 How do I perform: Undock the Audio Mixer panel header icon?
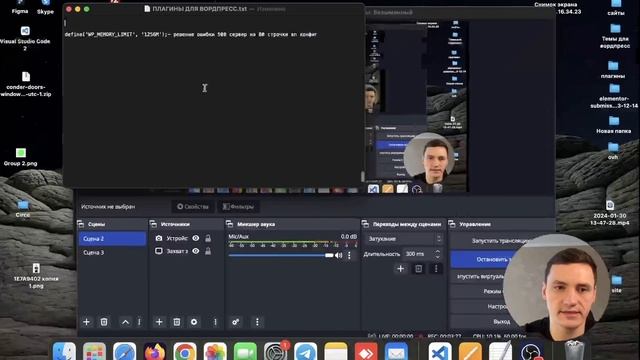pyautogui.click(x=229, y=224)
